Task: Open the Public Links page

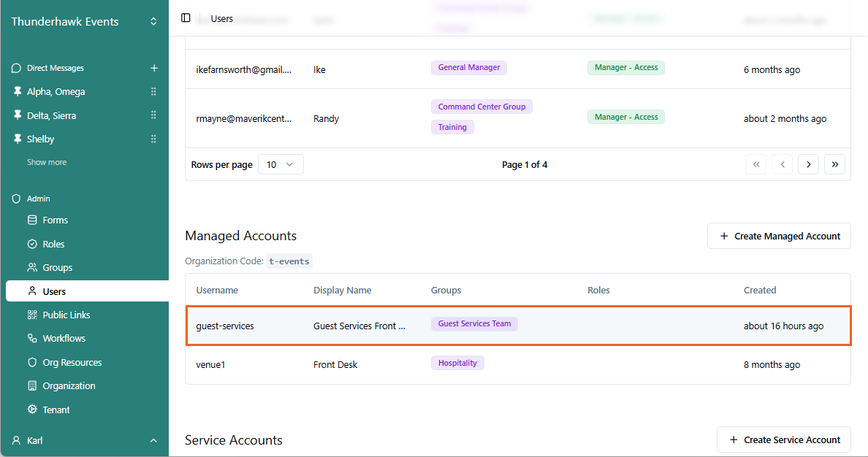Action: [x=66, y=315]
